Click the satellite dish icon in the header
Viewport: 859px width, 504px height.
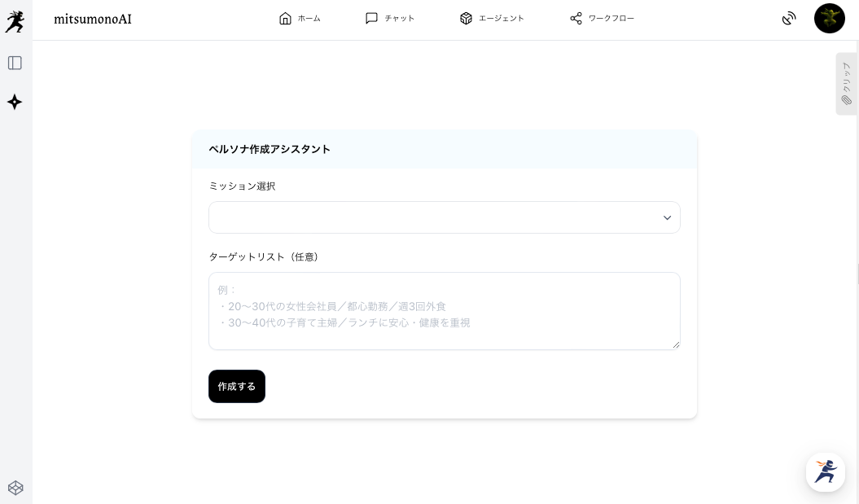(x=788, y=19)
